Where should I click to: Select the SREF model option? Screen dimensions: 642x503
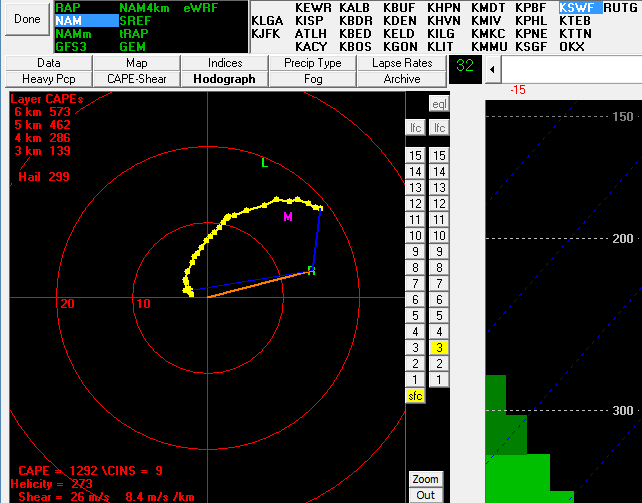coord(135,20)
